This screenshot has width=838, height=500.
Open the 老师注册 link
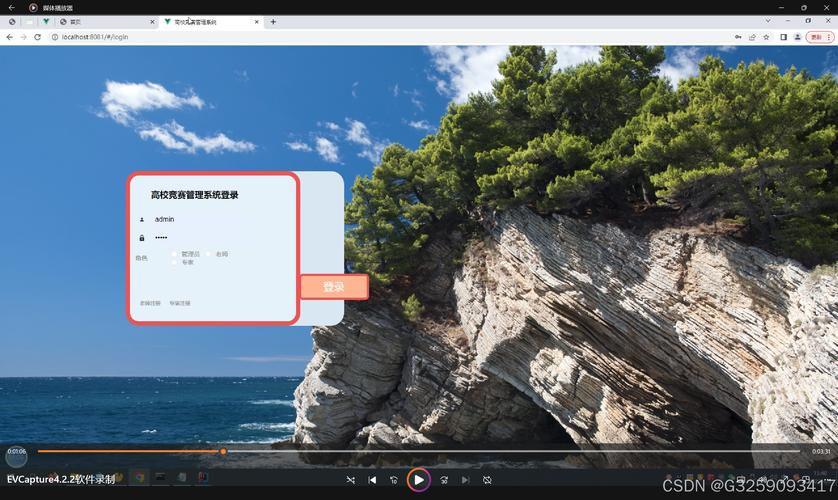(x=150, y=303)
